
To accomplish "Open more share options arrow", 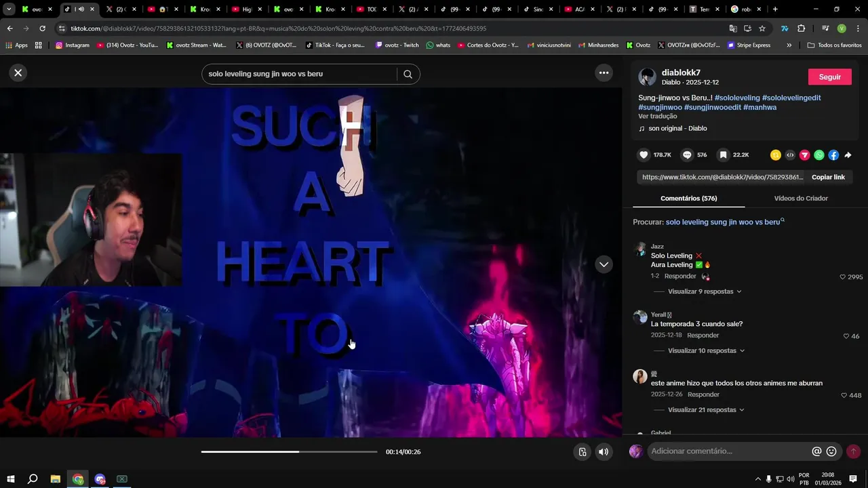I will 848,155.
